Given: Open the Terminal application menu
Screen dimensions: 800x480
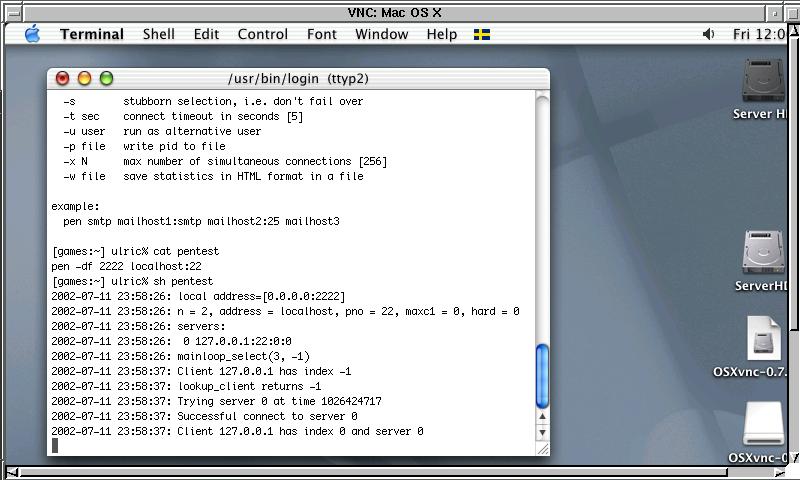Looking at the screenshot, I should (92, 34).
